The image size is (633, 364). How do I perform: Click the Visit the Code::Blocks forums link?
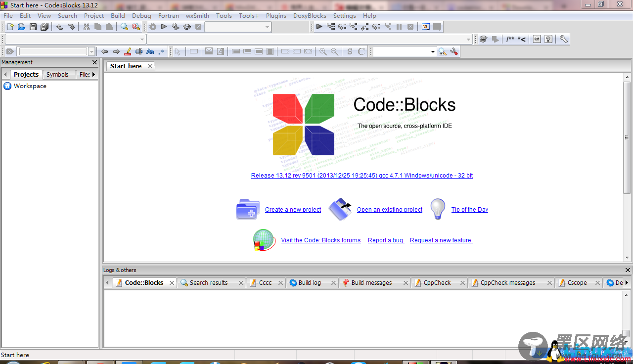321,240
